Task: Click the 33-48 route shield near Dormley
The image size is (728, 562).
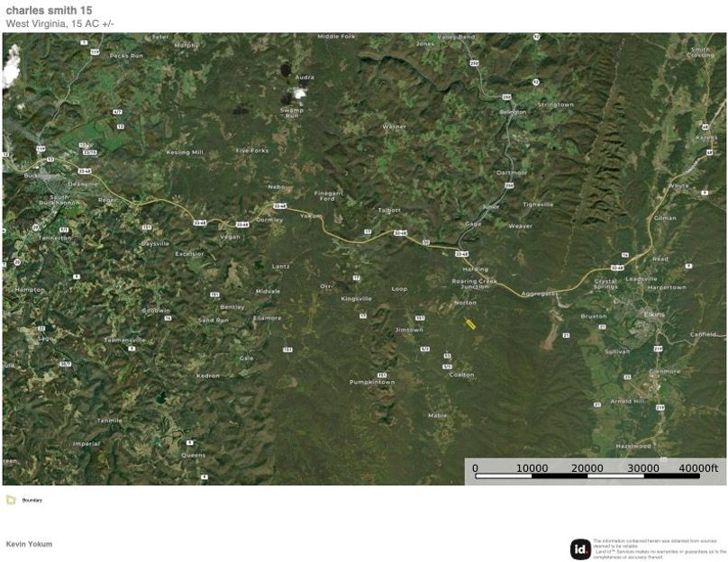Action: point(241,223)
